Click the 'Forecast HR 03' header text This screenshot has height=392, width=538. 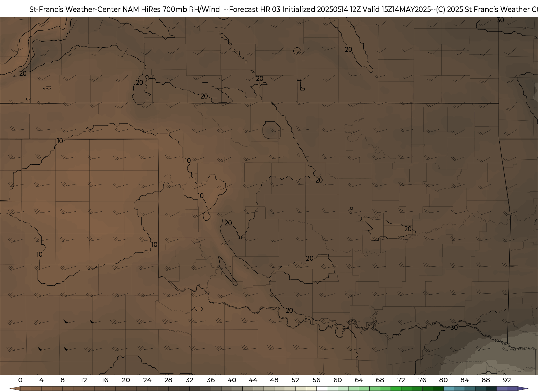point(255,10)
